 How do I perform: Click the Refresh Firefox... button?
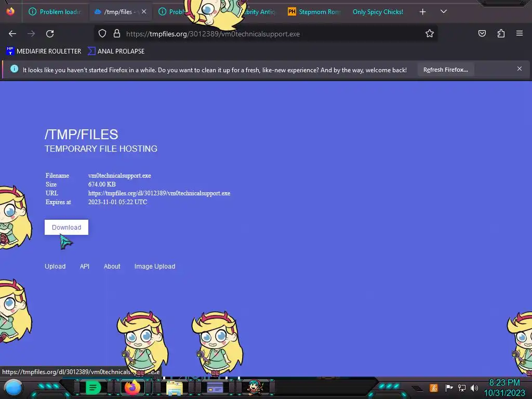(445, 70)
